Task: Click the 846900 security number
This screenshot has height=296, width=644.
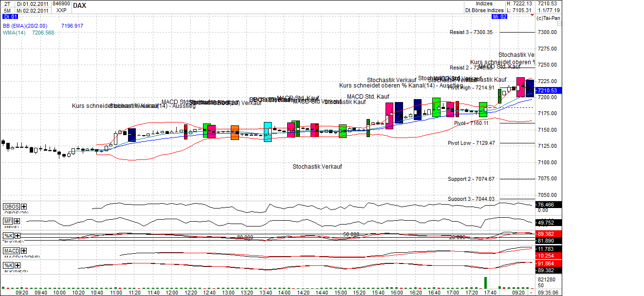Action: [x=61, y=4]
